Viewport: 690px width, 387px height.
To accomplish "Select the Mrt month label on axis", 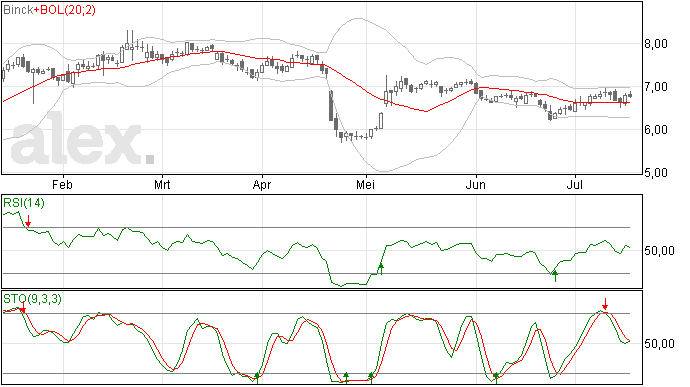I will [162, 184].
